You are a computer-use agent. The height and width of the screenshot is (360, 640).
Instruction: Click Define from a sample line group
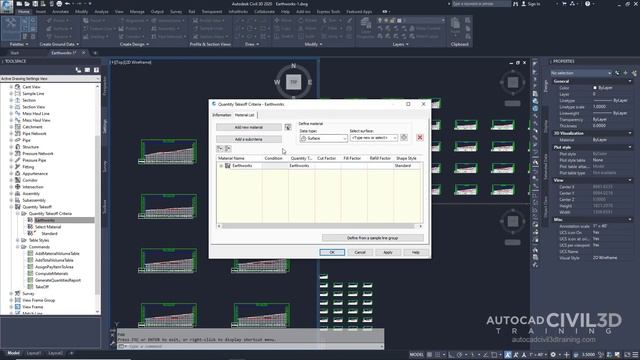pyautogui.click(x=372, y=238)
